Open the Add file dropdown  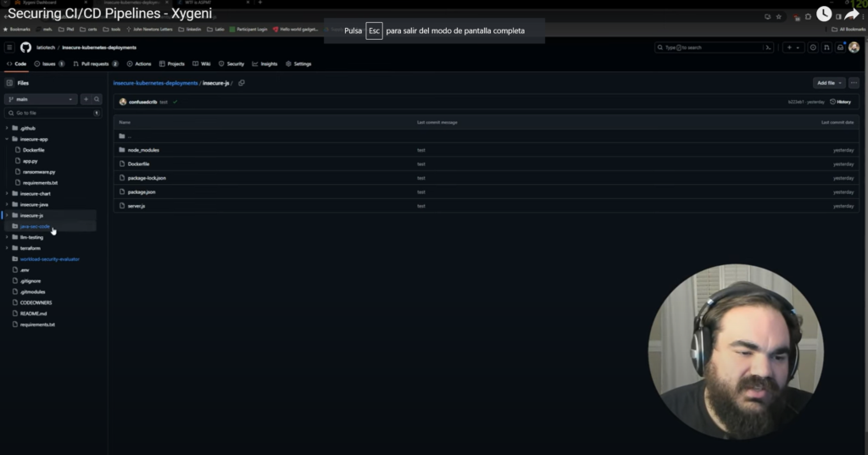pos(829,83)
